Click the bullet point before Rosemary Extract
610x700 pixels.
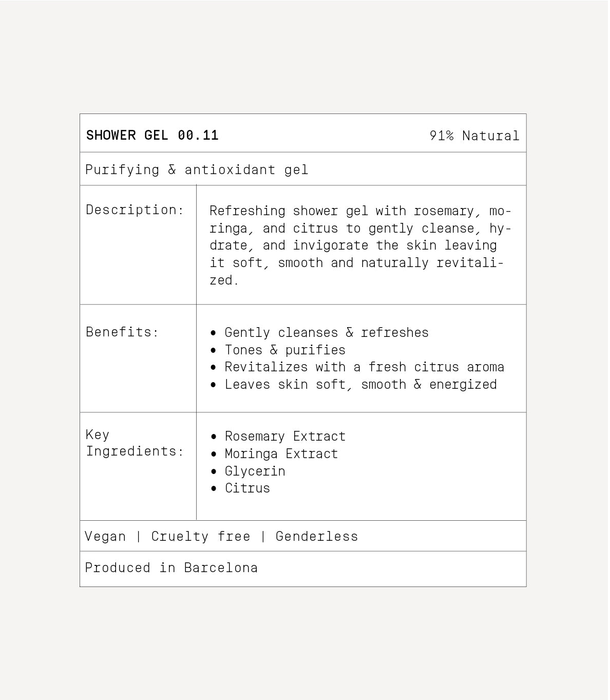[x=214, y=437]
